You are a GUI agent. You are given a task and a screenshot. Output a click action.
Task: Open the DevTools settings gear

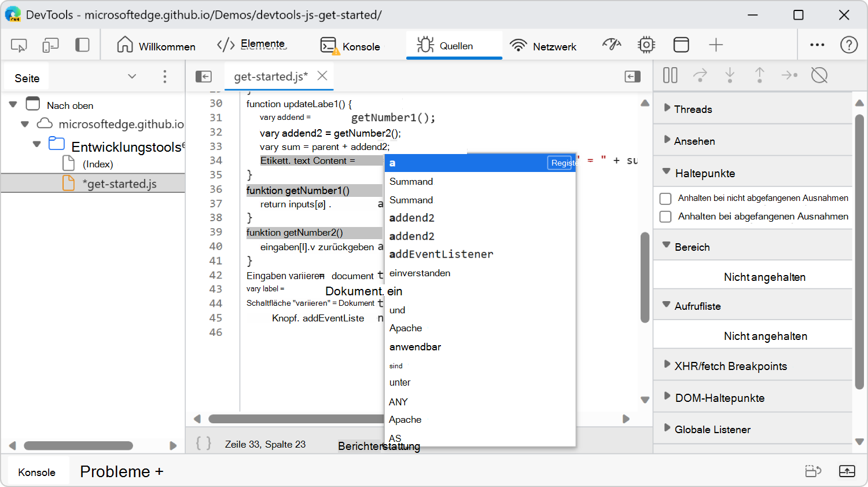[646, 45]
